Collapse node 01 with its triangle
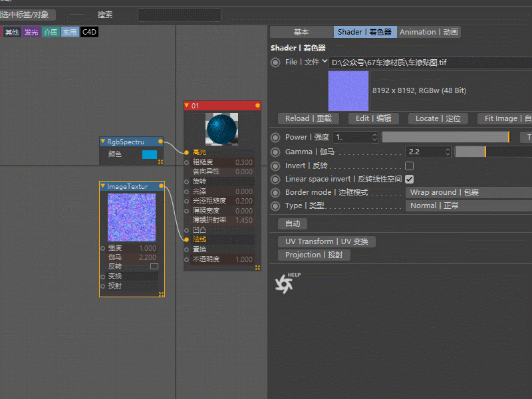532x399 pixels. [187, 106]
